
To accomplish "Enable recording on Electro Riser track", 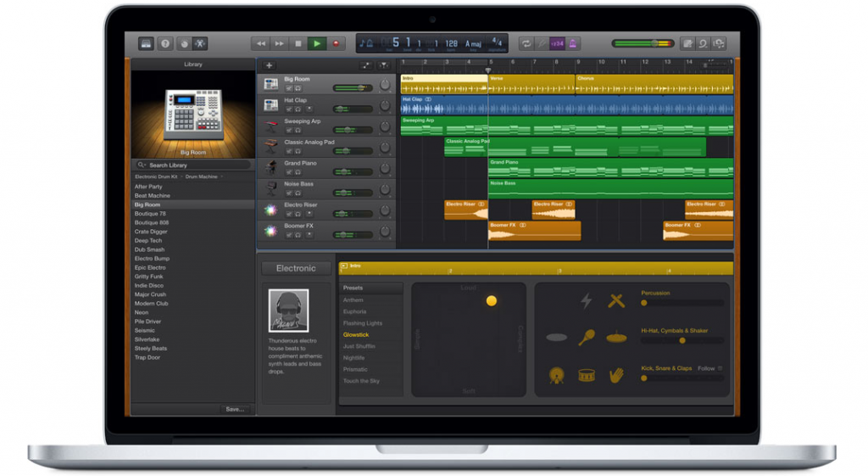I will tap(309, 214).
